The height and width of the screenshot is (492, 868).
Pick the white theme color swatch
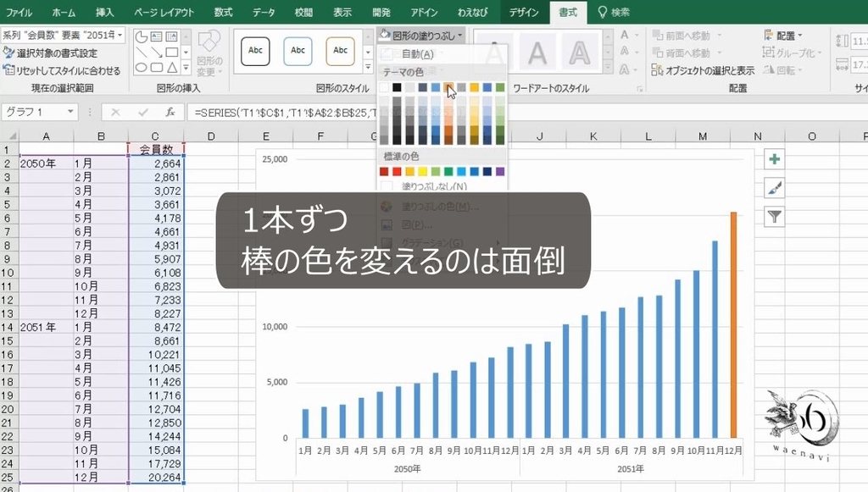[384, 87]
